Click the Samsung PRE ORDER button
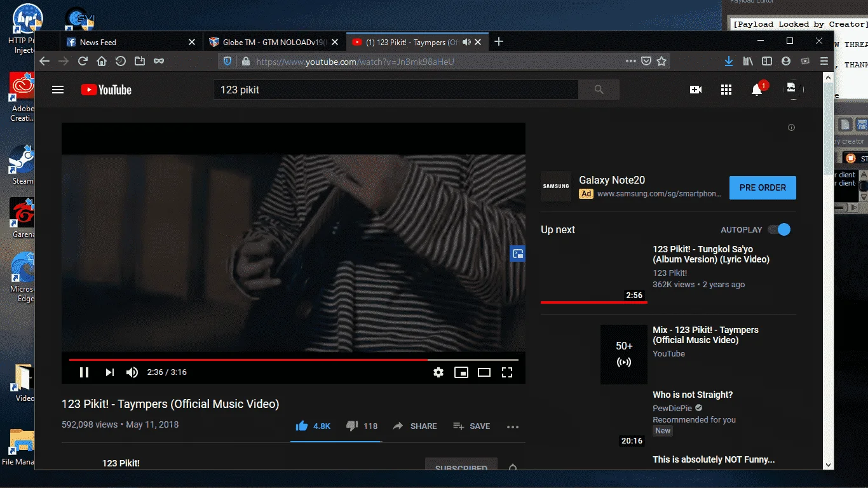The image size is (868, 488). 763,187
